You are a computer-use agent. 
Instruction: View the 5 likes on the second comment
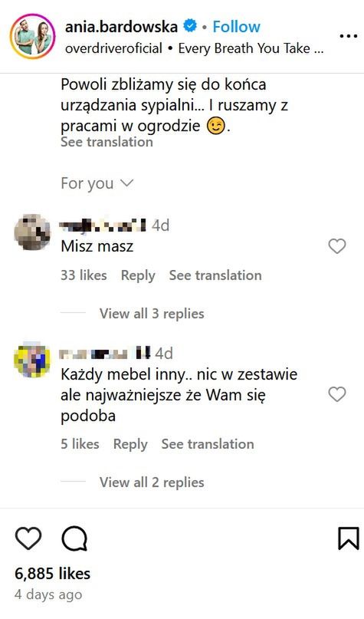tap(80, 443)
